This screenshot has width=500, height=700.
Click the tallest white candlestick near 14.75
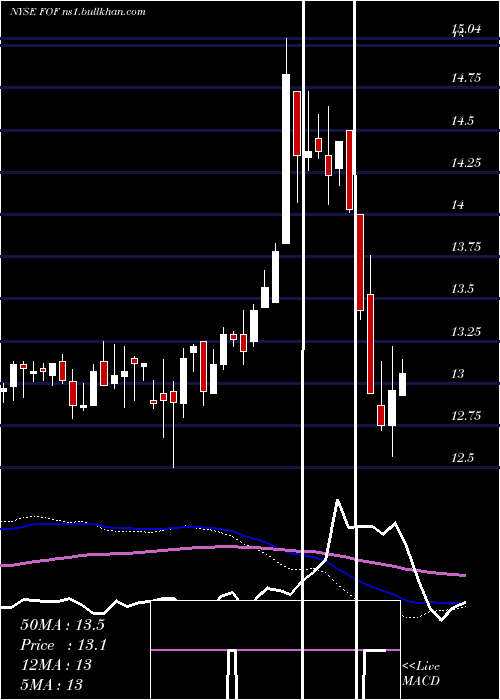pyautogui.click(x=286, y=158)
